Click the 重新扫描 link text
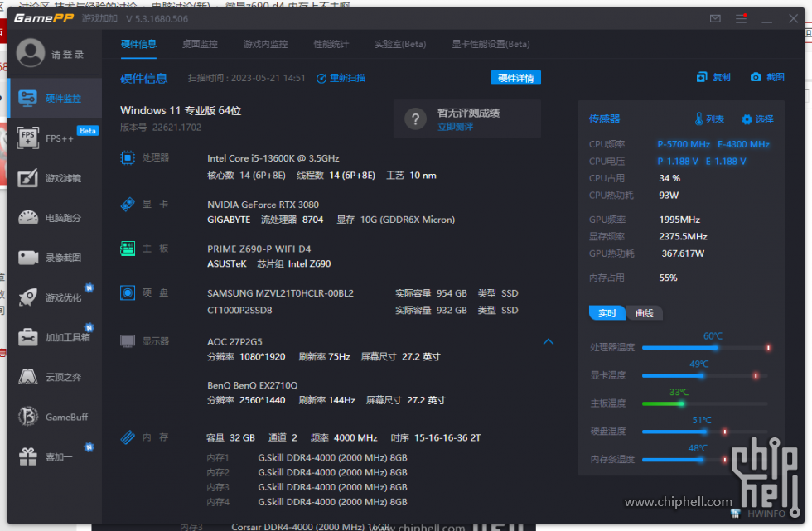The height and width of the screenshot is (531, 812). tap(347, 78)
